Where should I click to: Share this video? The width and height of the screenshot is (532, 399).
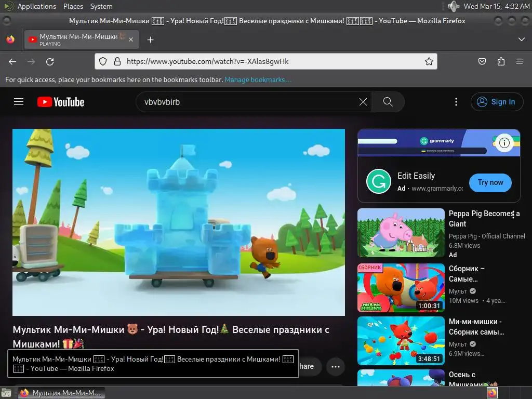[x=310, y=366]
